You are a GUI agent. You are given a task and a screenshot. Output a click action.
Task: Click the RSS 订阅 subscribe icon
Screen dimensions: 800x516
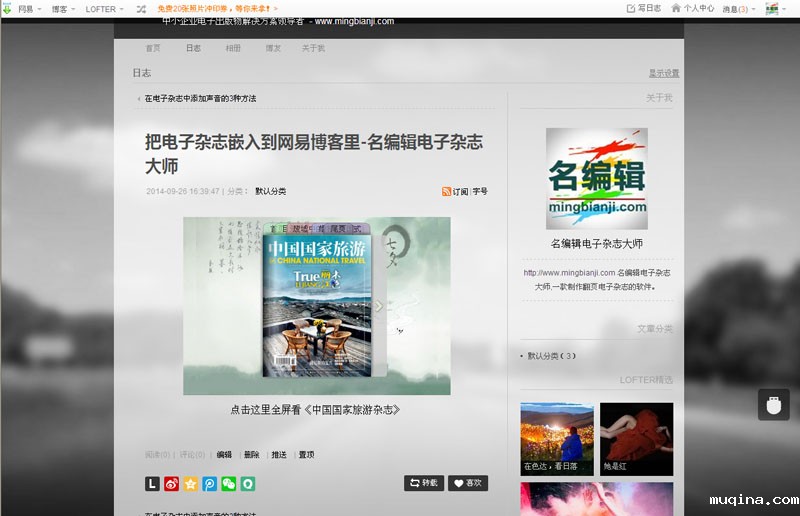[447, 191]
